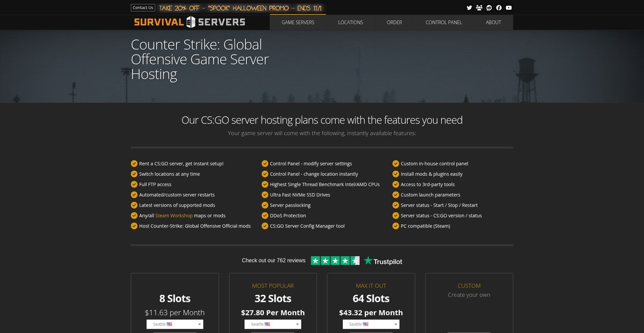Click 'PC compatible (Steam)' feature
Image resolution: width=644 pixels, height=333 pixels.
point(426,226)
